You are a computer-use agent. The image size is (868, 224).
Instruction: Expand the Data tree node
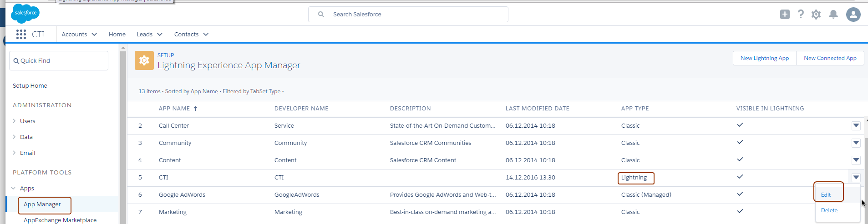tap(14, 137)
